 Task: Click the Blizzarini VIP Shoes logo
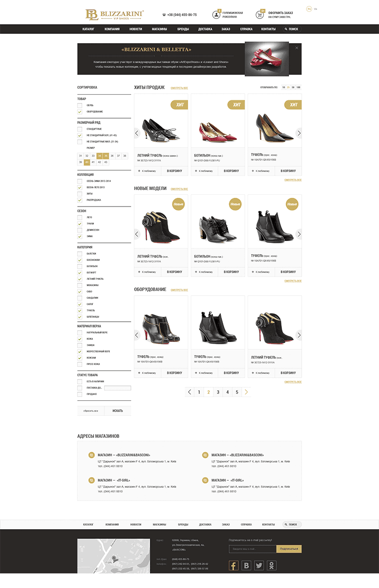tap(115, 15)
